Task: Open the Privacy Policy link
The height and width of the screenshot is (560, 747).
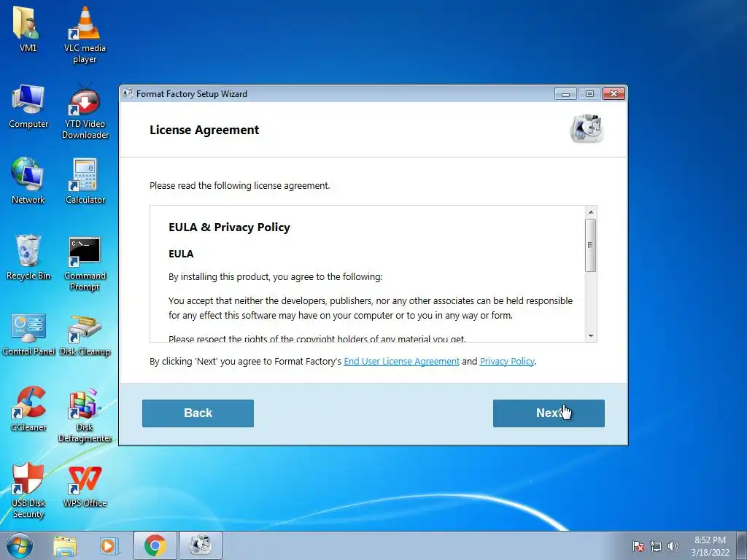Action: [x=507, y=362]
